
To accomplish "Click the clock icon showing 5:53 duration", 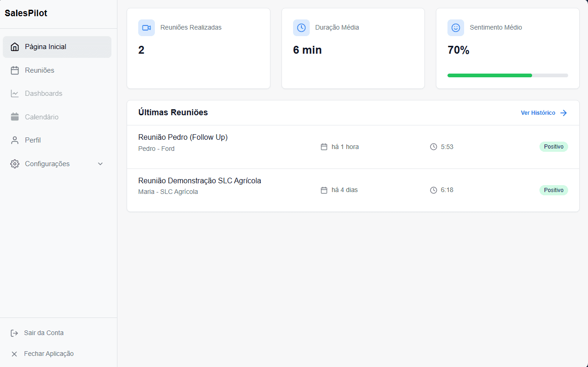I will 433,147.
